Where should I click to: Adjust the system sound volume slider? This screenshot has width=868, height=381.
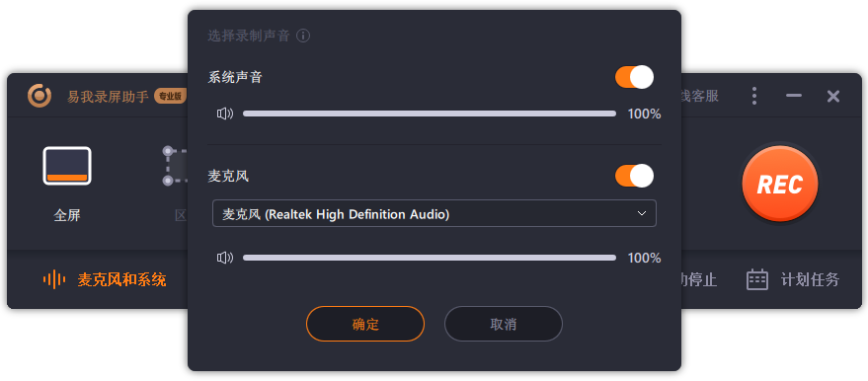430,114
